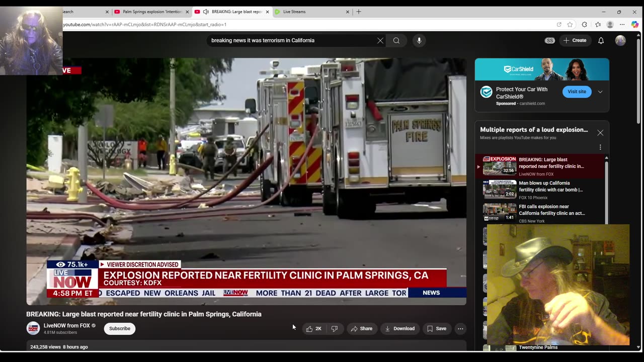Viewport: 644px width, 362px height.
Task: Click the '243,258 views 8 hours ago' text
Action: (x=59, y=347)
